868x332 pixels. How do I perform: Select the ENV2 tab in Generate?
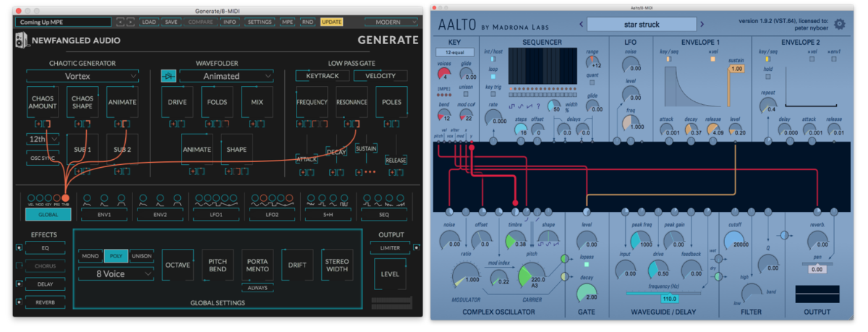[160, 214]
